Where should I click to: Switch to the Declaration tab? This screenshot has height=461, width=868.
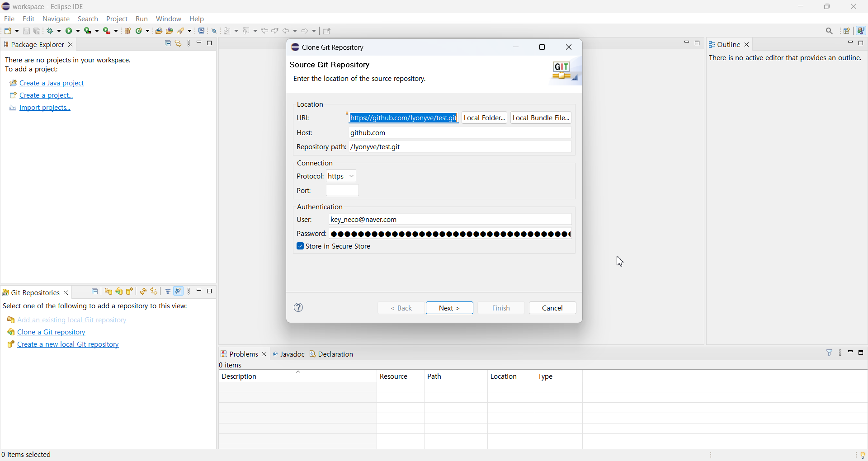click(332, 354)
